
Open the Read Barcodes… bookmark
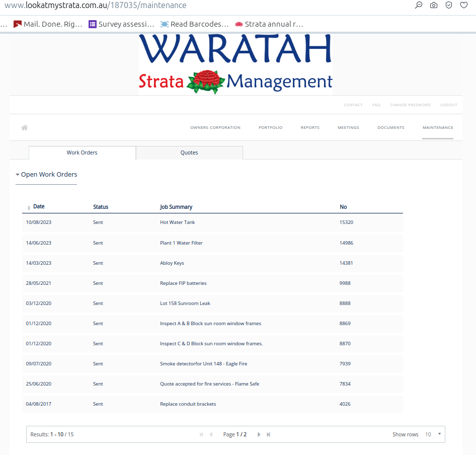[x=195, y=24]
